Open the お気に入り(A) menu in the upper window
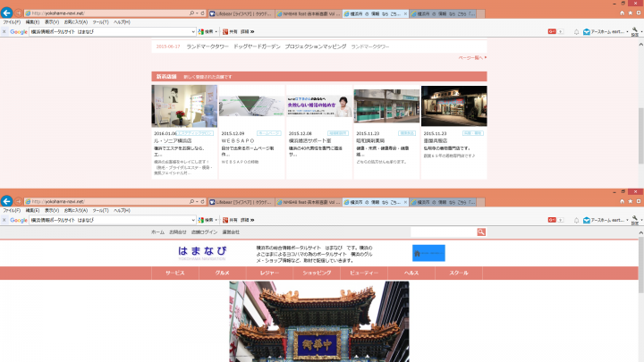The image size is (644, 362). (x=74, y=21)
